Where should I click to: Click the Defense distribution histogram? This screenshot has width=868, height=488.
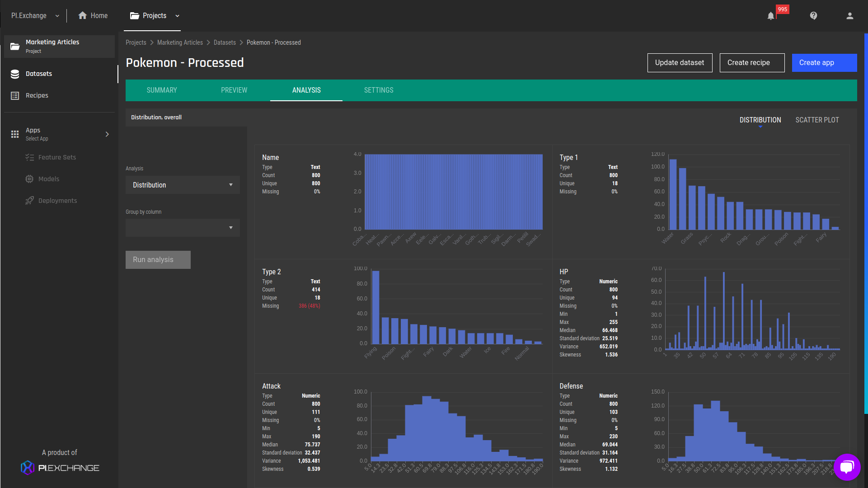click(x=754, y=426)
